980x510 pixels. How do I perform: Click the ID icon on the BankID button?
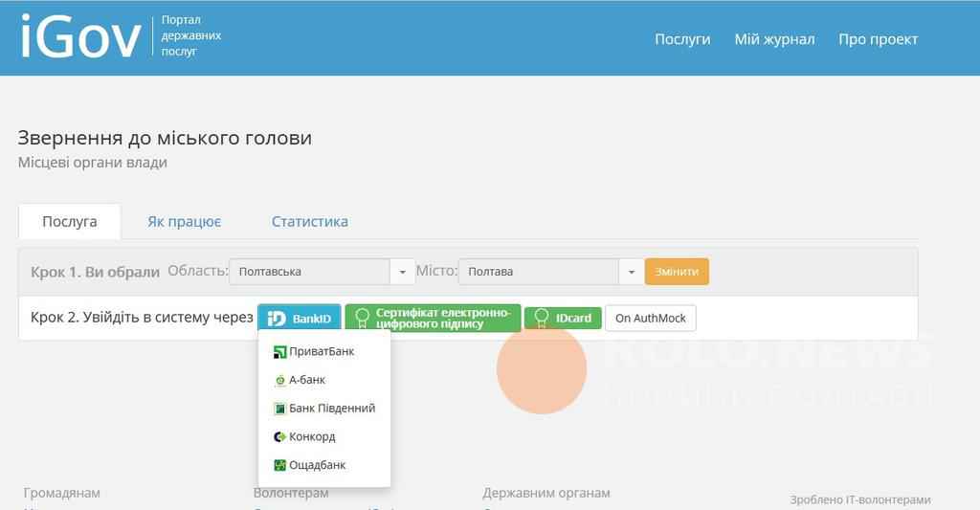277,318
